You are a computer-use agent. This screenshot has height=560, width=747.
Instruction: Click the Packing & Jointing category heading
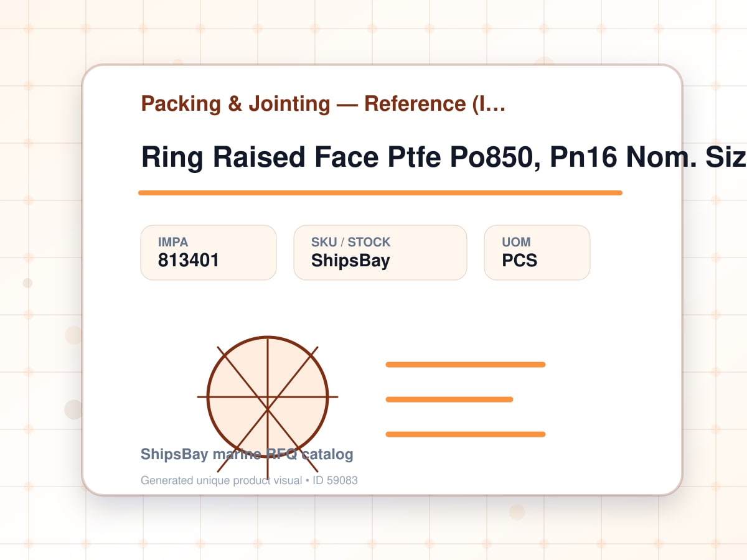coord(236,103)
